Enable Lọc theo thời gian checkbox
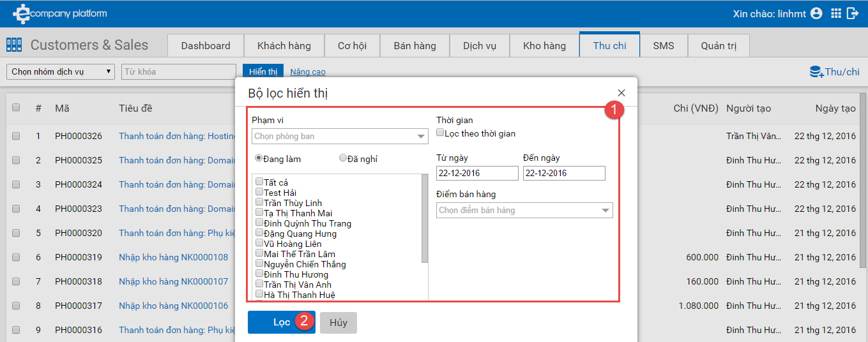The height and width of the screenshot is (342, 868). pyautogui.click(x=440, y=133)
